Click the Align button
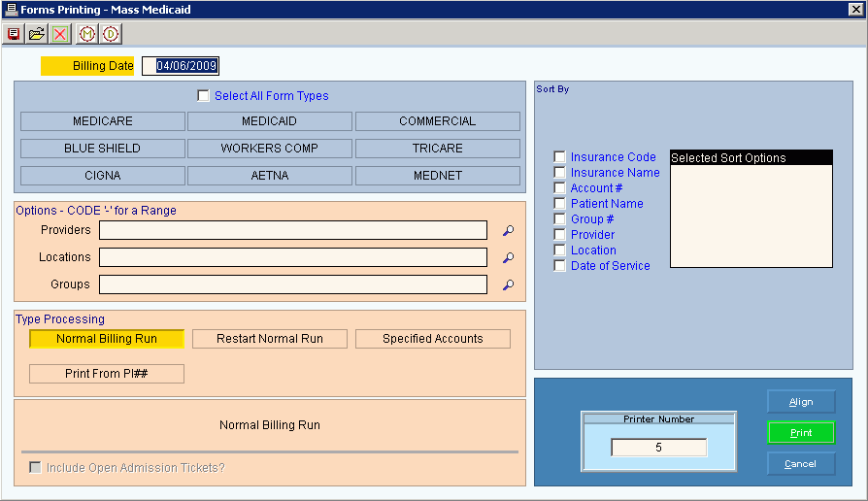This screenshot has height=501, width=868. pyautogui.click(x=800, y=402)
